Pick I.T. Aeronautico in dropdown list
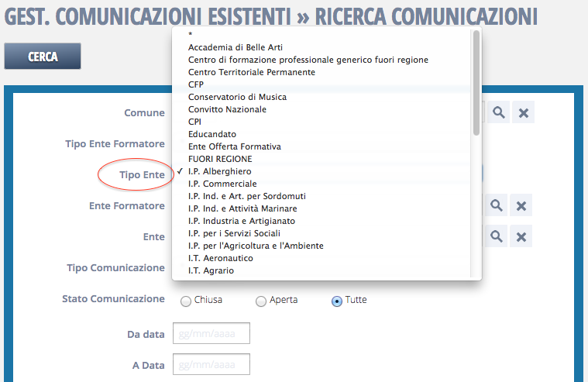The image size is (588, 382). click(x=220, y=258)
